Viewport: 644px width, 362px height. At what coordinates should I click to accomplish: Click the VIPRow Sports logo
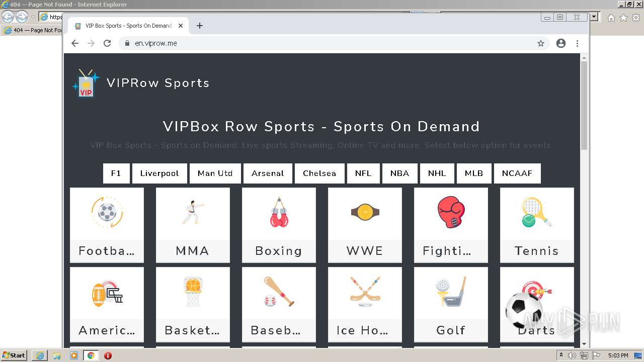pyautogui.click(x=141, y=83)
